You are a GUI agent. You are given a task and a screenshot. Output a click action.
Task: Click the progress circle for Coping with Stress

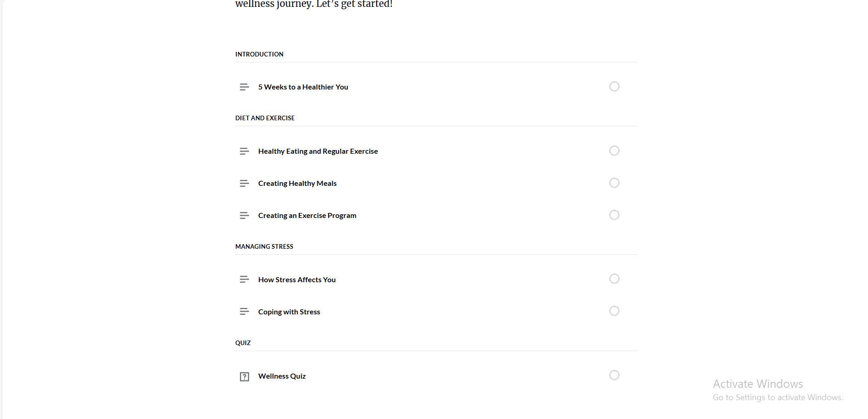point(614,311)
